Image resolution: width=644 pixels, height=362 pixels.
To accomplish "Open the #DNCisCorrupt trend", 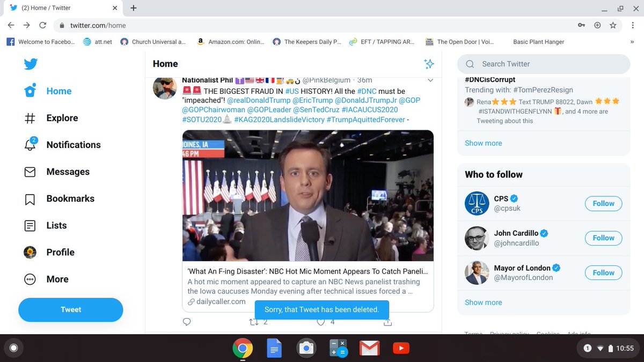I will pyautogui.click(x=490, y=79).
